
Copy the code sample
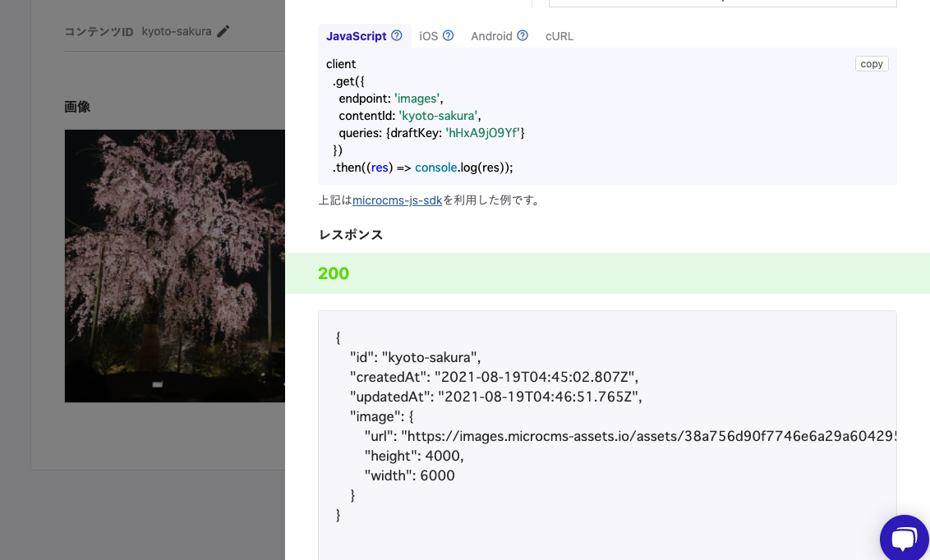point(872,64)
